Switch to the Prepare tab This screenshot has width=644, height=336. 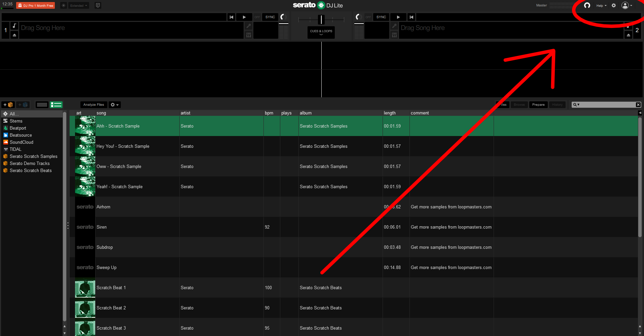click(538, 105)
